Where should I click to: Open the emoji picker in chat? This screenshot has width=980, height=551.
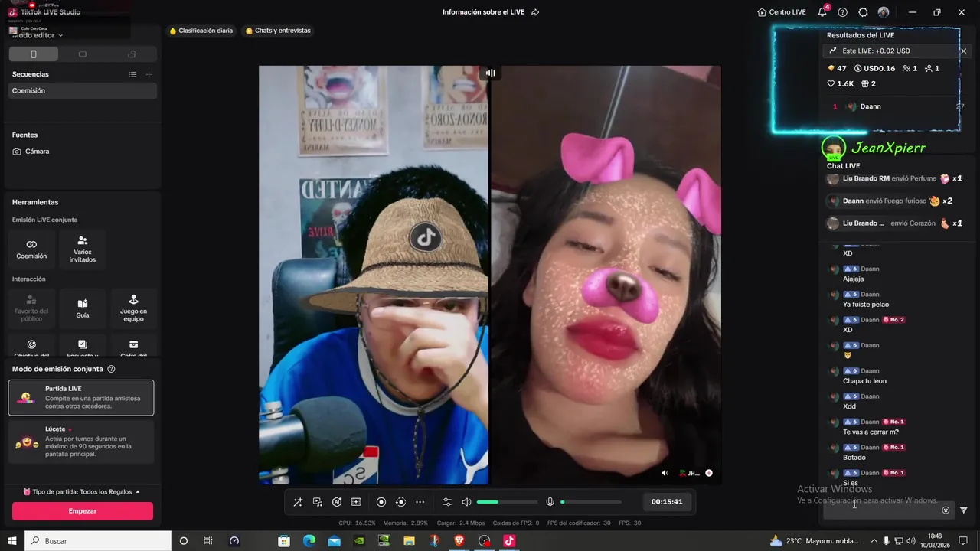pyautogui.click(x=946, y=510)
